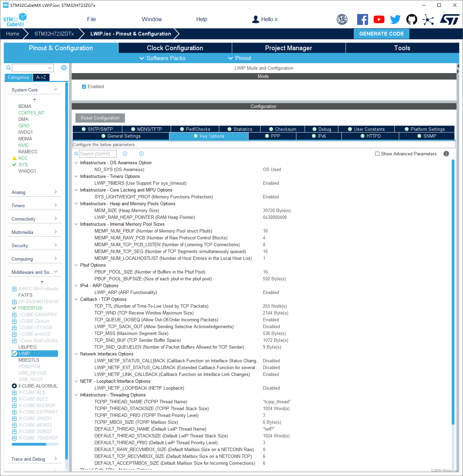Collapse the Pbuf Options group
The width and height of the screenshot is (463, 476).
click(76, 265)
